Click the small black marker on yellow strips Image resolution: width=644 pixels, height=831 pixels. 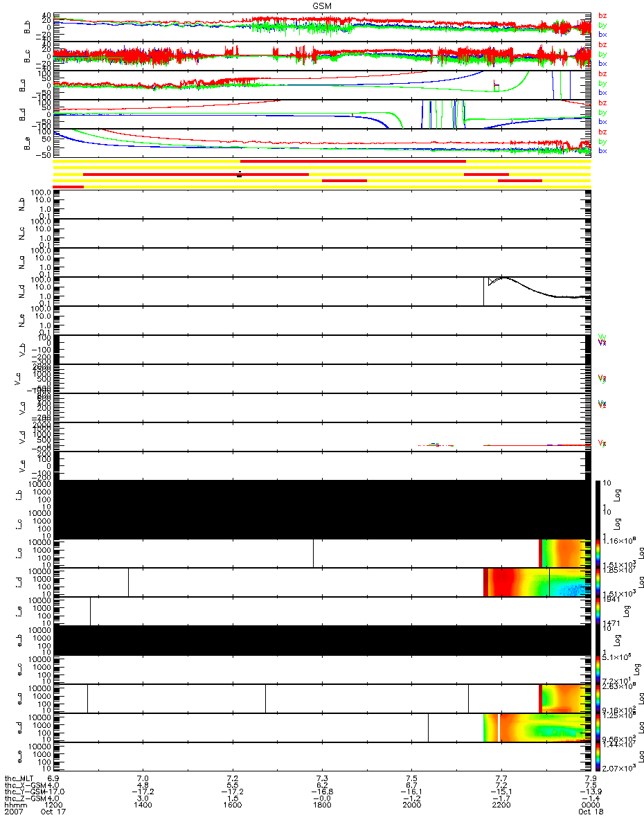(x=239, y=173)
